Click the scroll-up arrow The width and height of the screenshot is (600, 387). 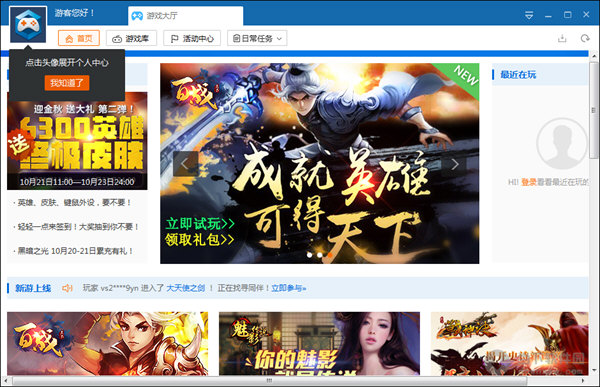[593, 56]
